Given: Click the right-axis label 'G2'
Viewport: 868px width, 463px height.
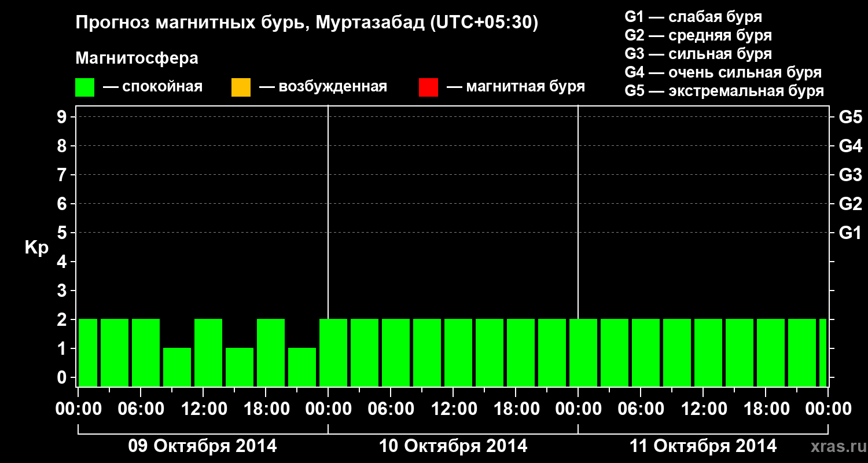Looking at the screenshot, I should tap(851, 204).
